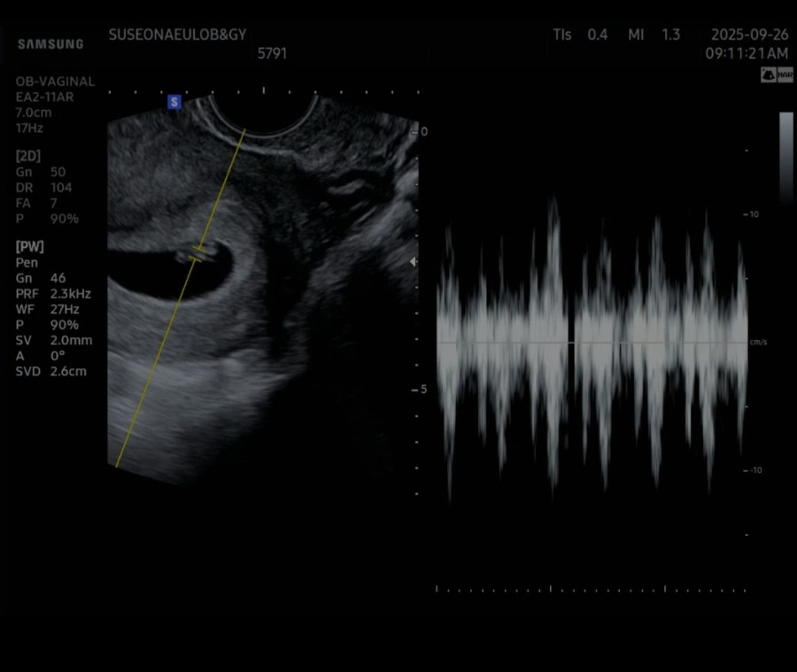Viewport: 797px width, 672px height.
Task: Click the hospital name SUSEONAEULOB&GY
Action: 177,35
